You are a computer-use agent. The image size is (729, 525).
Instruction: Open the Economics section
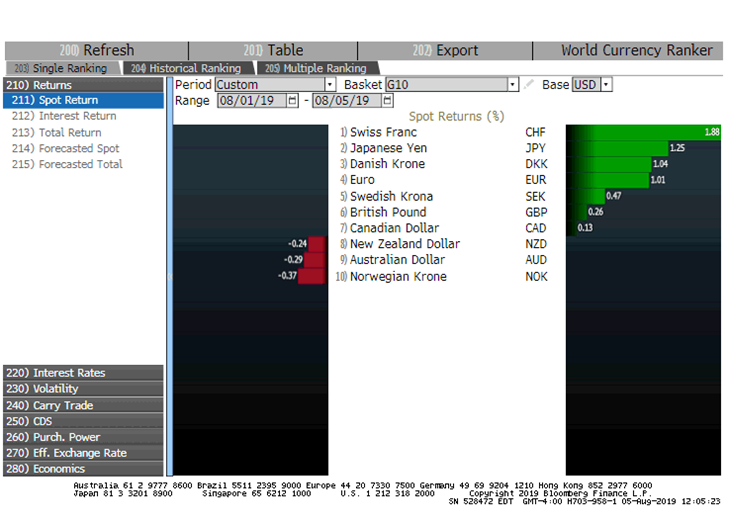point(82,469)
